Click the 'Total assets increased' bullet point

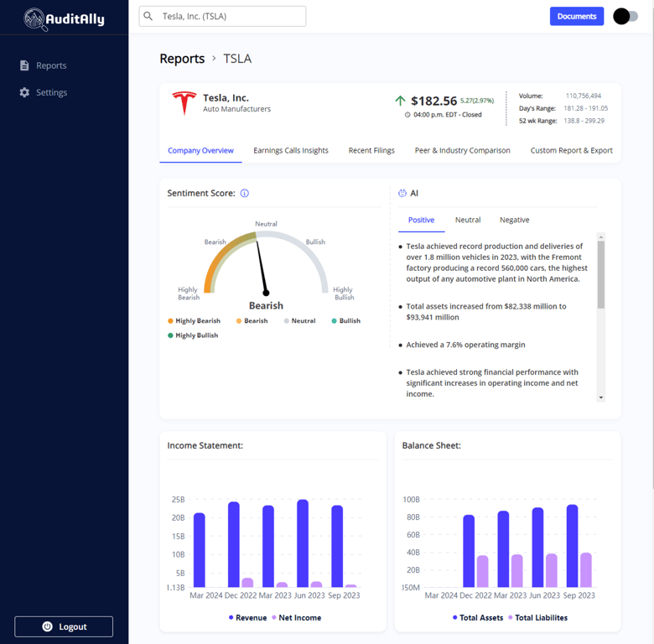[486, 312]
